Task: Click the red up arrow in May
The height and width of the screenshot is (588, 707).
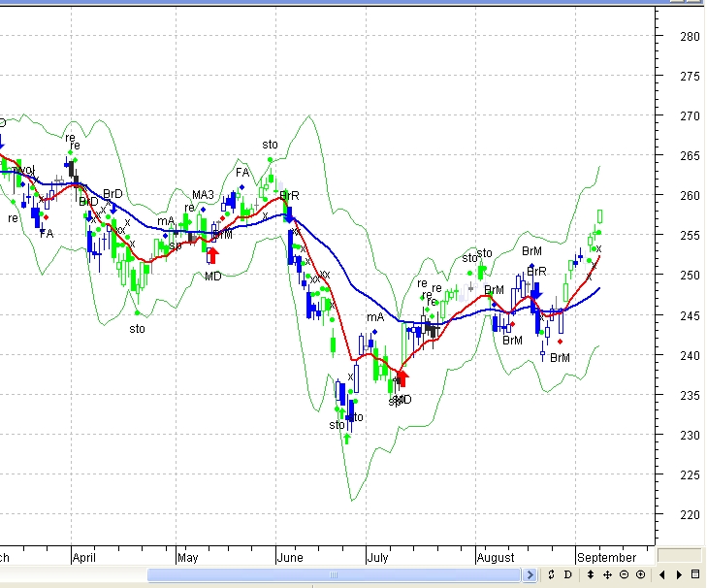Action: 212,255
